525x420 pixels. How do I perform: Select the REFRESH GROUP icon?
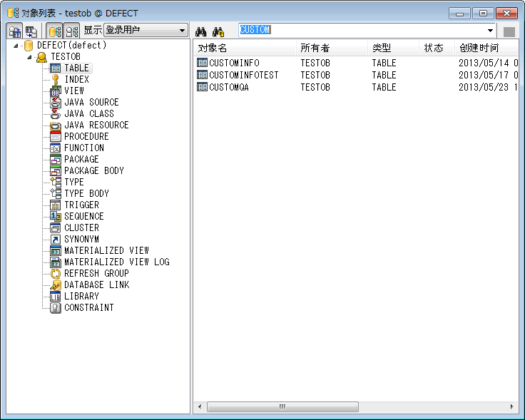point(55,273)
